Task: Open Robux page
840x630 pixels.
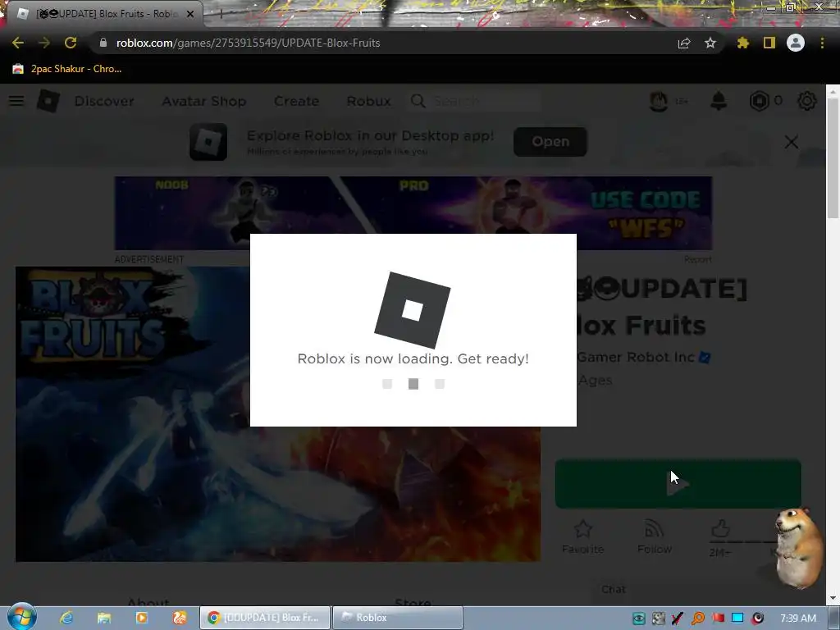Action: pos(368,101)
